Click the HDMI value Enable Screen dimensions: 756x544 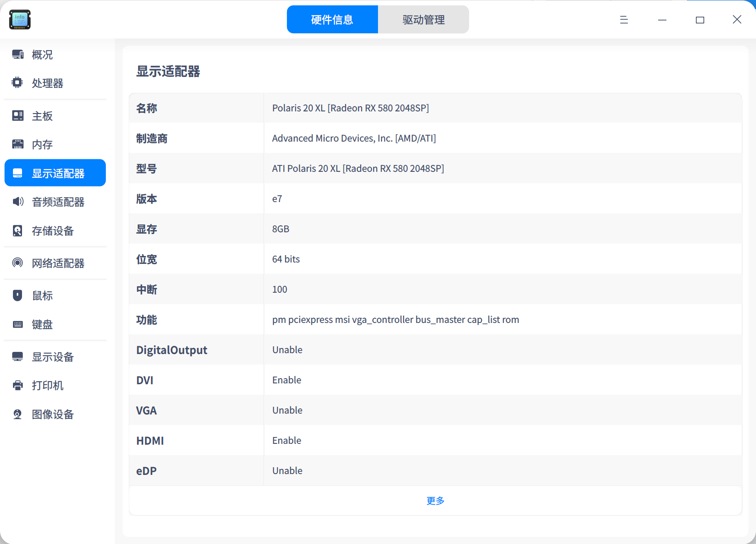click(287, 440)
